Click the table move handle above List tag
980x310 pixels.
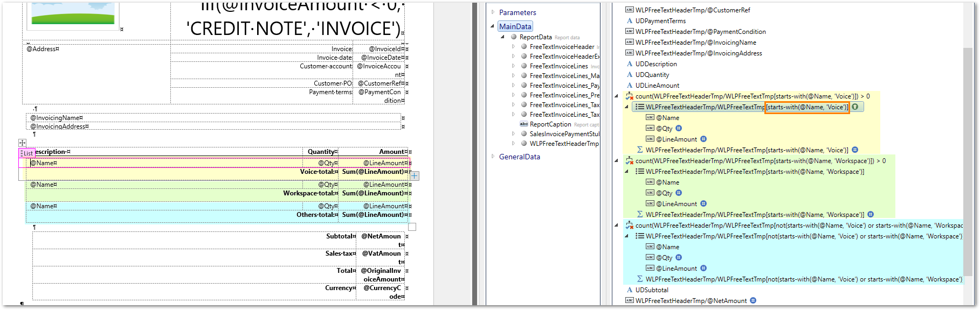coord(22,143)
